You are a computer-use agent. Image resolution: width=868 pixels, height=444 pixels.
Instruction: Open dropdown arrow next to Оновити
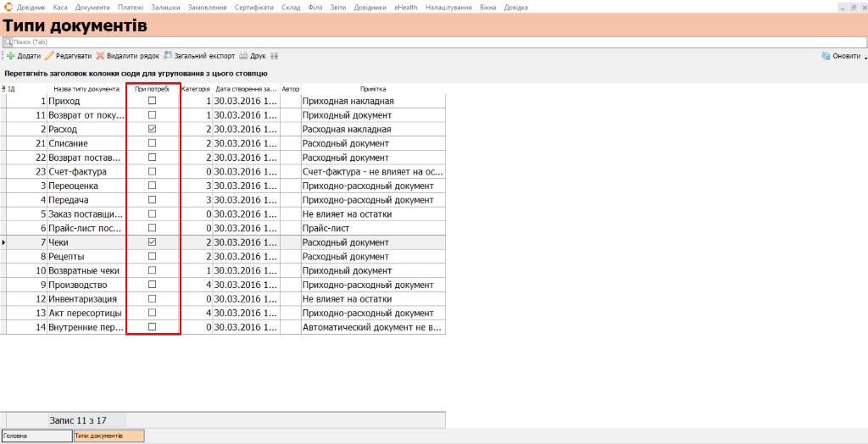point(864,57)
